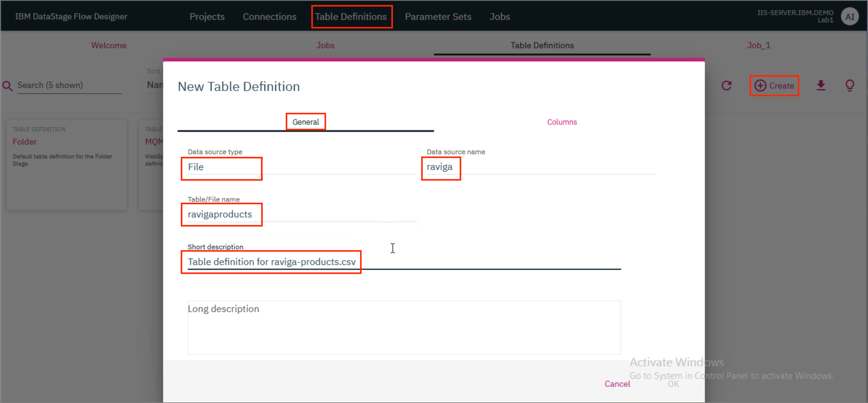Image resolution: width=868 pixels, height=403 pixels.
Task: Click the New Table Definition heading
Action: [x=239, y=87]
